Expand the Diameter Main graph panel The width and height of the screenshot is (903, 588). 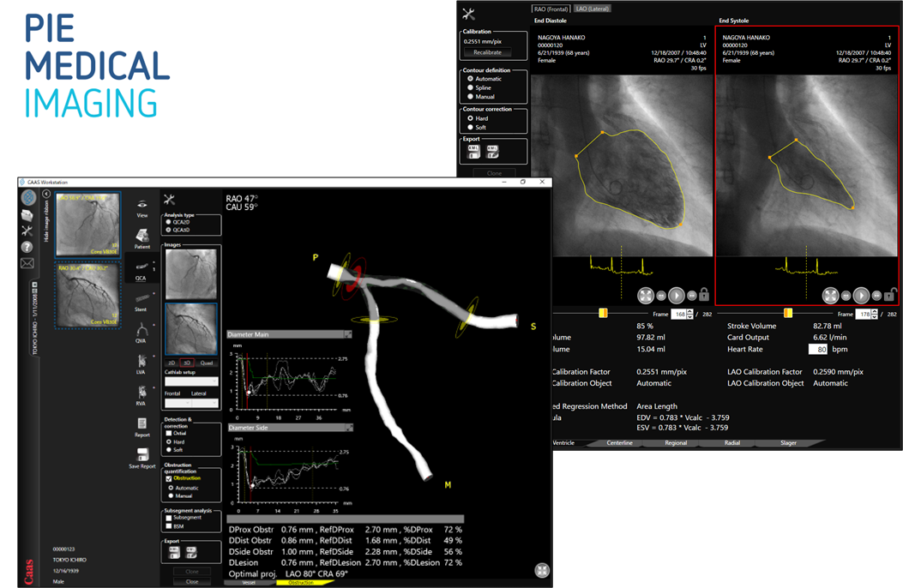pyautogui.click(x=348, y=334)
